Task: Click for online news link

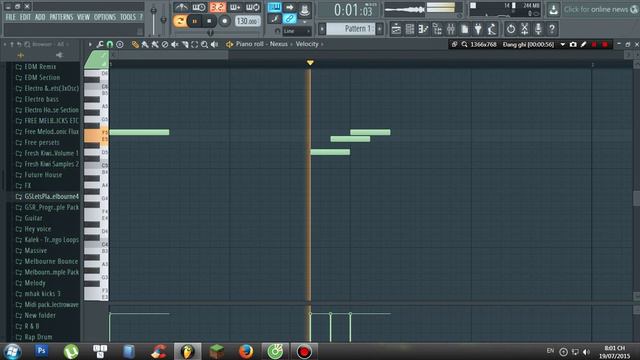Action: tap(596, 9)
